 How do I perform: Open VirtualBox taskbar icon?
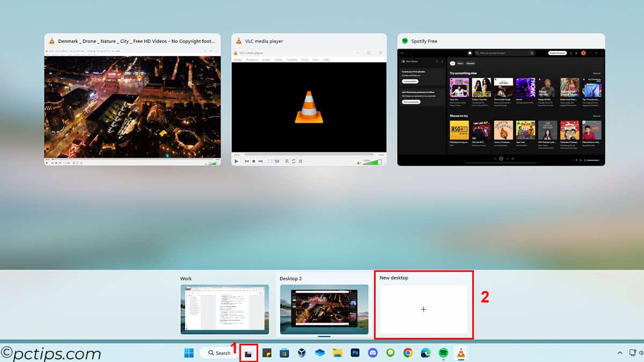pos(302,353)
